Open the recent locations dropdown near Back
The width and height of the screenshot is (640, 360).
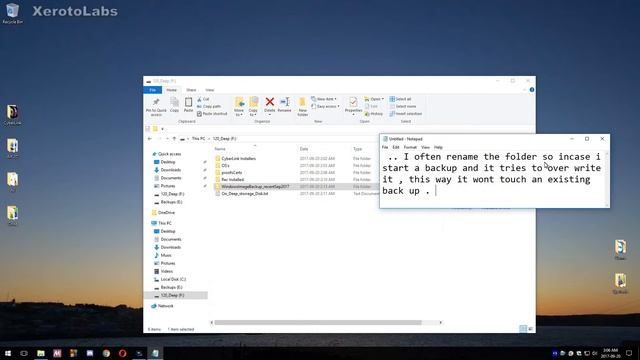click(x=167, y=139)
